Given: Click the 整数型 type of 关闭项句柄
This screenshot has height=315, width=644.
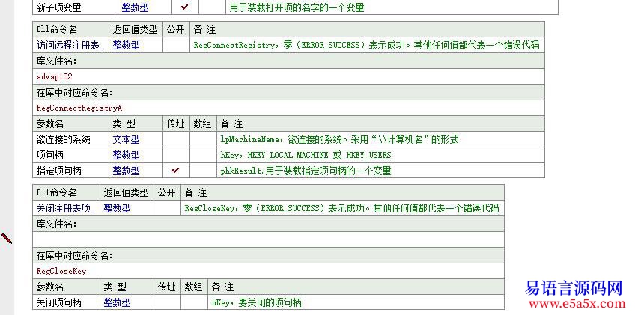Looking at the screenshot, I should coord(117,302).
